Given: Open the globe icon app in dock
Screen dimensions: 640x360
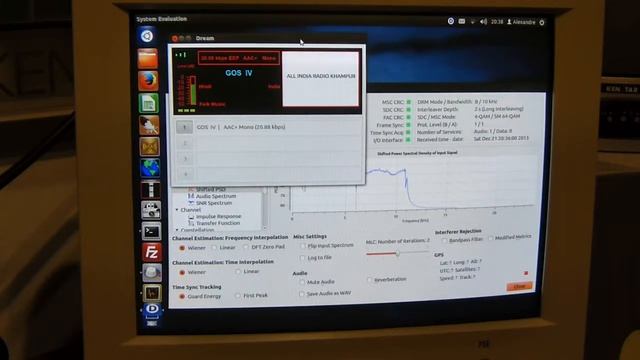Looking at the screenshot, I should [150, 168].
